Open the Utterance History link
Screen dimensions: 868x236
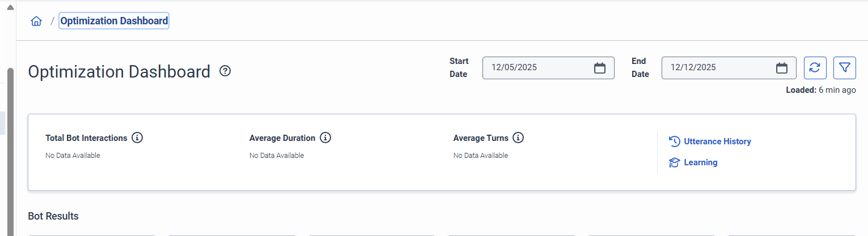pyautogui.click(x=717, y=141)
